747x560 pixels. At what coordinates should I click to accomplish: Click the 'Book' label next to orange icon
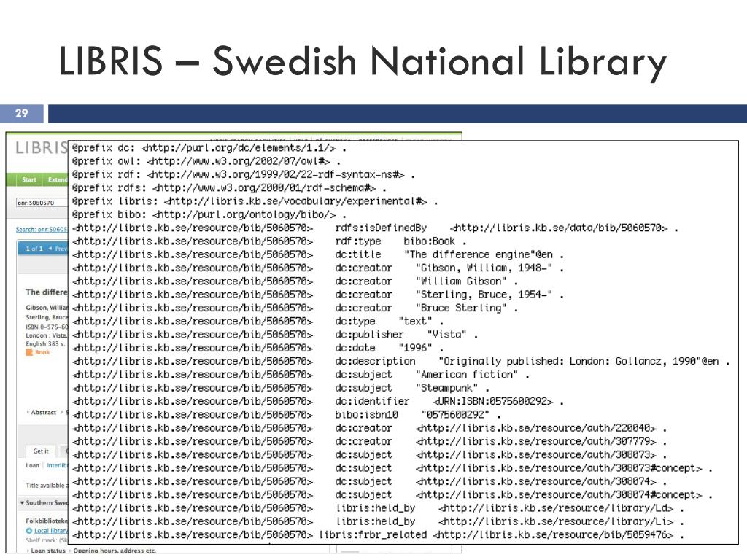pos(42,352)
